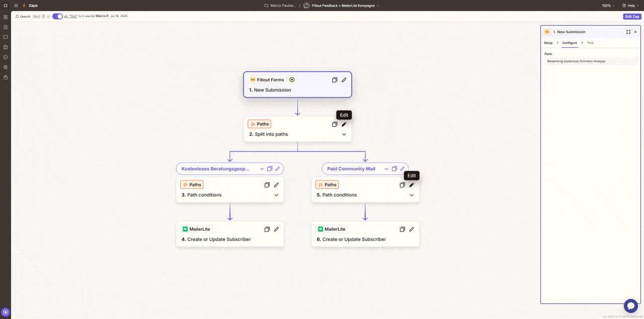Open the Zapier app switcher grid icon
The height and width of the screenshot is (319, 644).
16,6
